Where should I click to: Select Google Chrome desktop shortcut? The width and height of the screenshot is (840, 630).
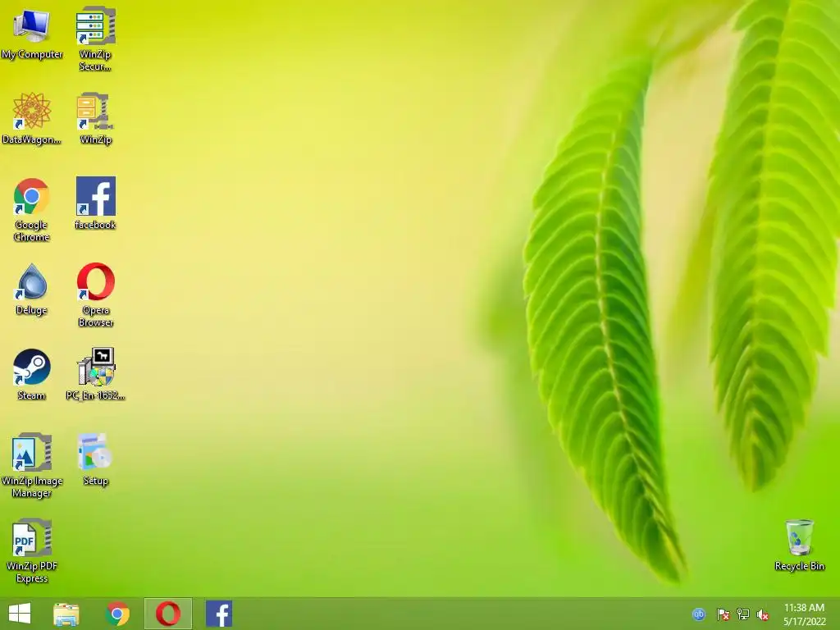click(x=32, y=209)
